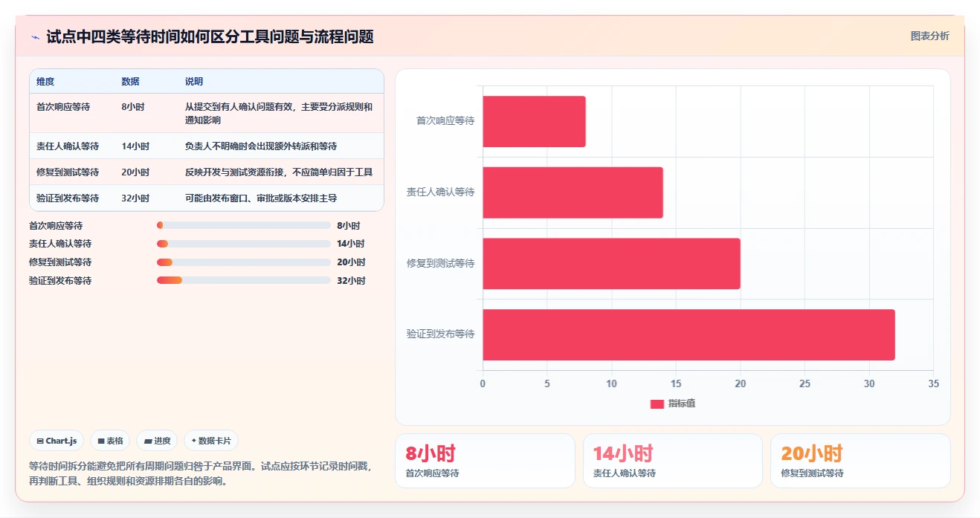The height and width of the screenshot is (518, 980).
Task: Select the 说明 column header
Action: coord(194,82)
